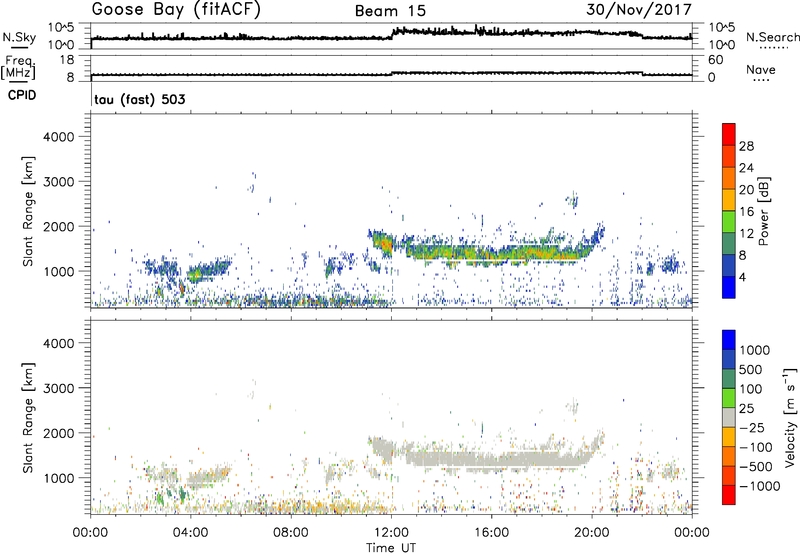800x554 pixels.
Task: Pick the yellow 16–20 dB Power colorbar segment
Action: [x=729, y=200]
